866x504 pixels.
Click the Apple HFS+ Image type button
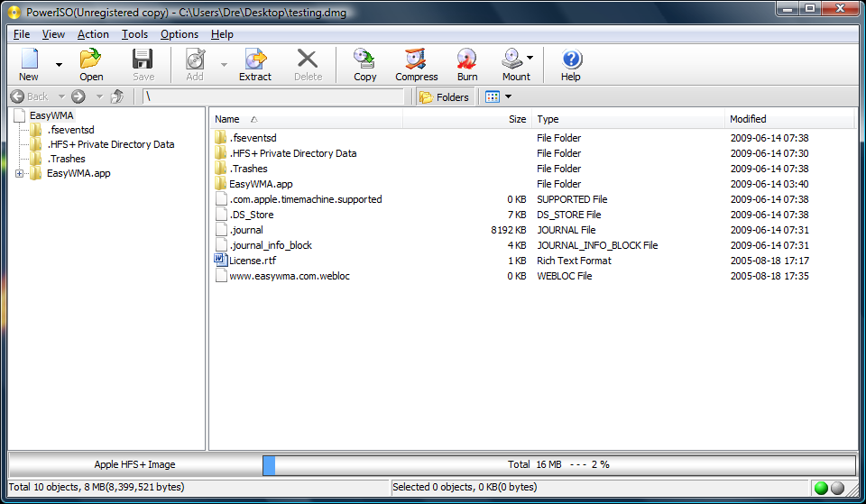134,465
